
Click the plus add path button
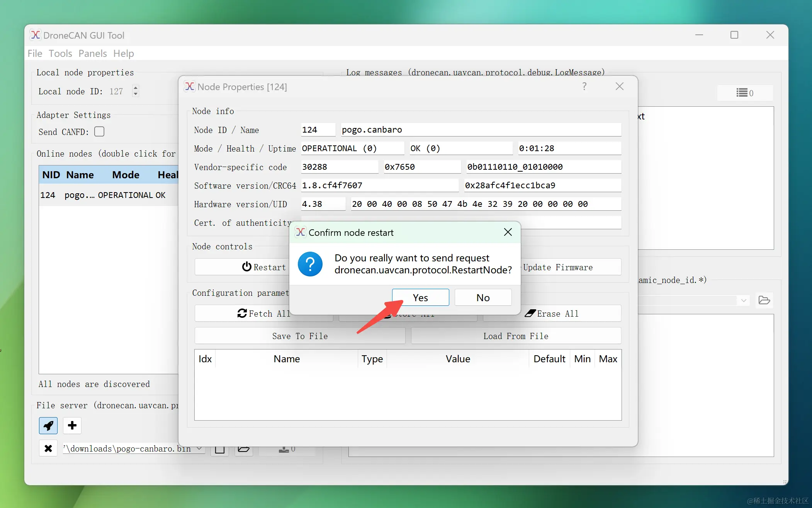(72, 426)
